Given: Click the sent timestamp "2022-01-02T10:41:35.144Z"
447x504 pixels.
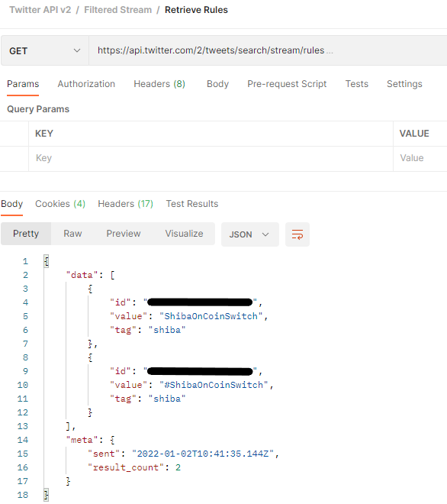Looking at the screenshot, I should [x=203, y=454].
